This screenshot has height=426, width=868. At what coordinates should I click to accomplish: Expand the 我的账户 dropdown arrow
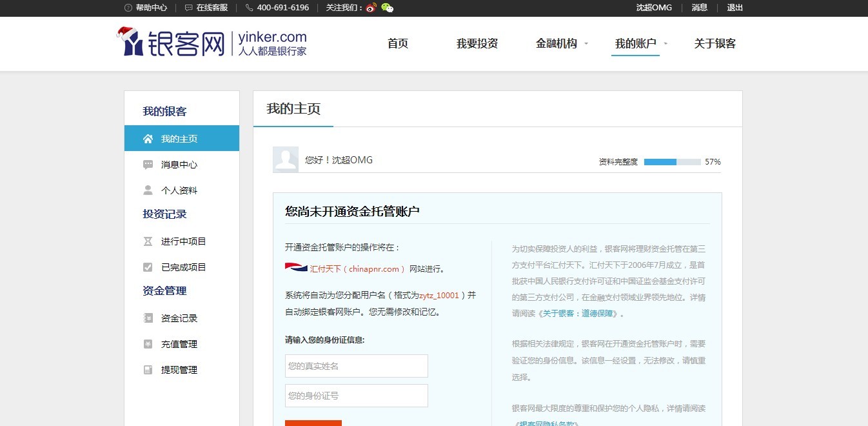click(x=666, y=44)
